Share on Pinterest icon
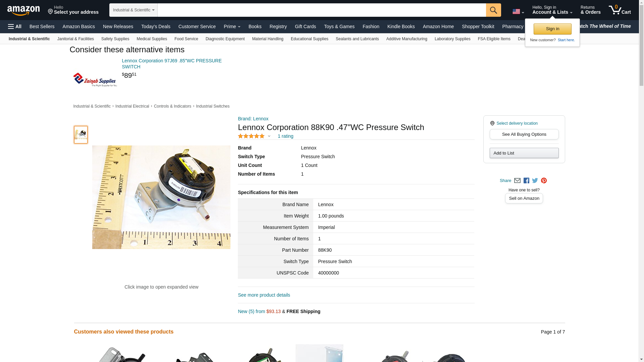The height and width of the screenshot is (362, 644). (544, 181)
